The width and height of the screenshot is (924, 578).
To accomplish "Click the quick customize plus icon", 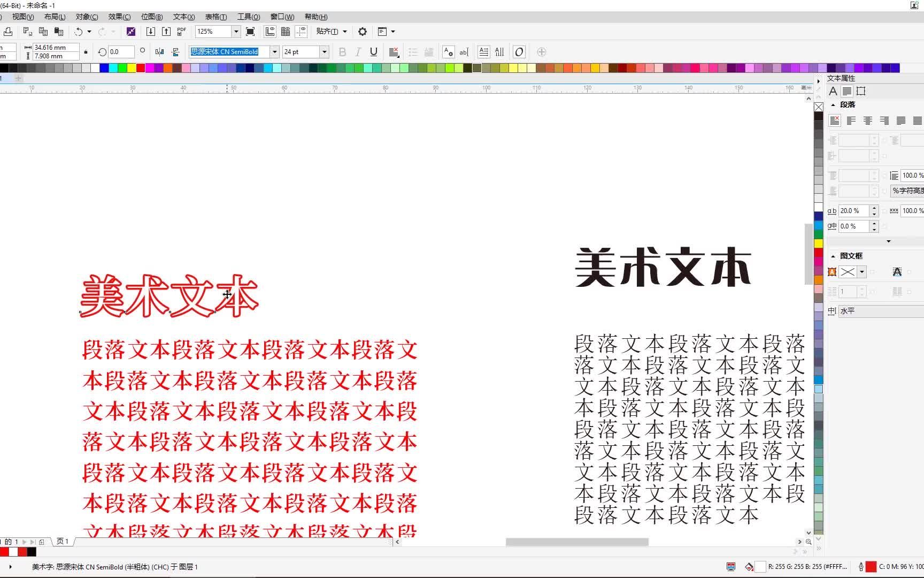I will click(x=542, y=52).
